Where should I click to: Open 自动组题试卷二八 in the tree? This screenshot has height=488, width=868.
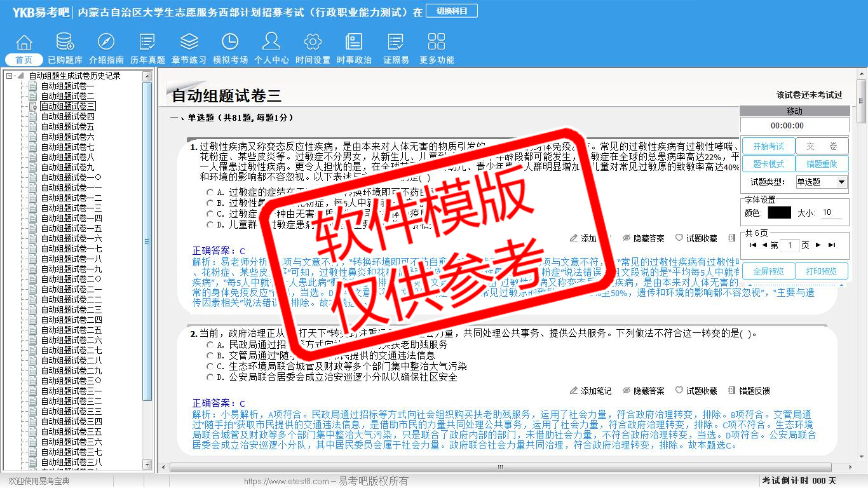tap(71, 360)
